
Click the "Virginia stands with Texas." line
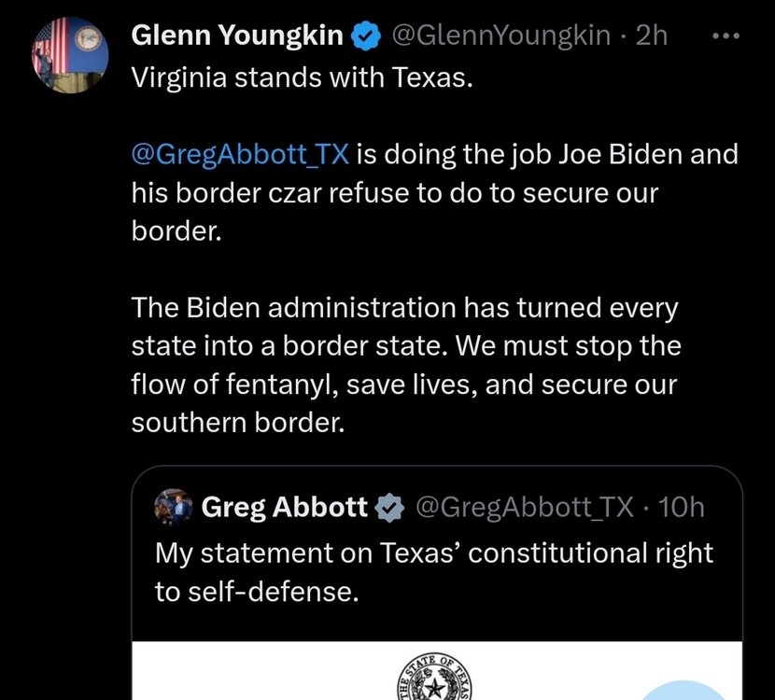pos(303,77)
